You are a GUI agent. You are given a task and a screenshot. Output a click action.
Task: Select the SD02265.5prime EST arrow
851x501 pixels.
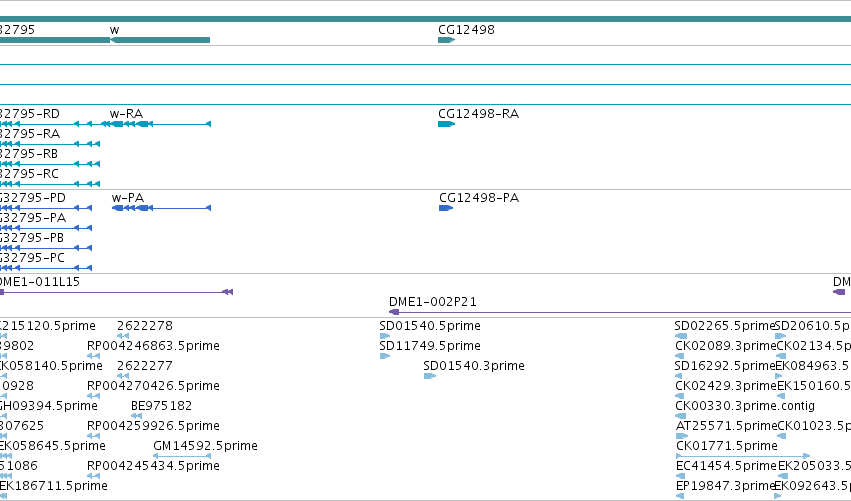tap(682, 336)
